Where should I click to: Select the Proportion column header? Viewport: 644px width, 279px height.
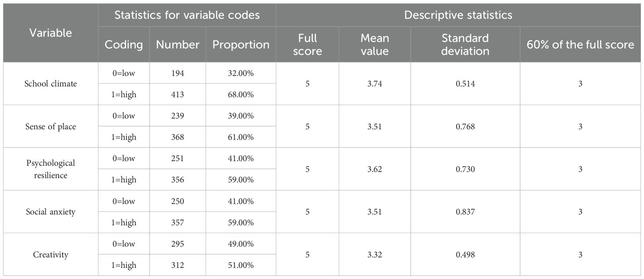coord(241,45)
